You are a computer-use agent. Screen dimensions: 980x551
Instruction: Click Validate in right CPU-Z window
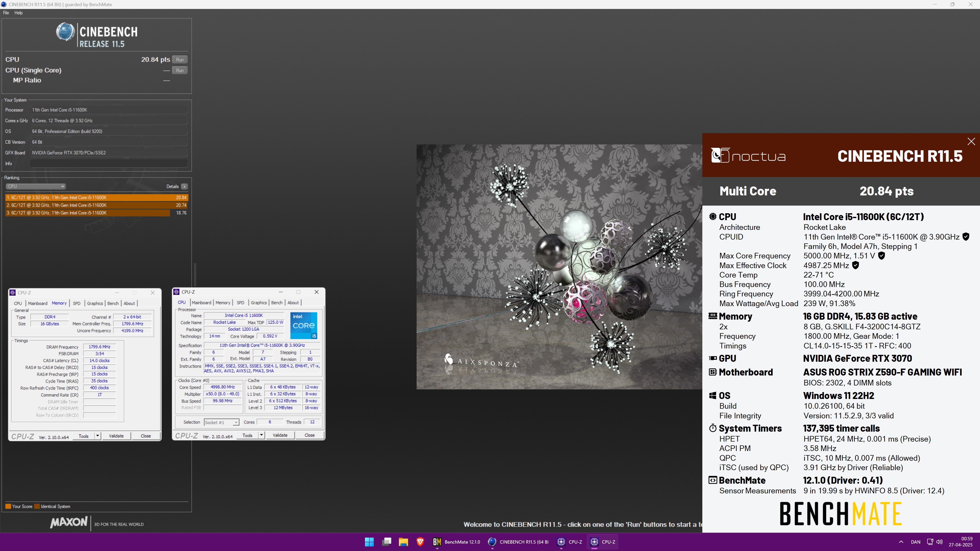pos(280,435)
